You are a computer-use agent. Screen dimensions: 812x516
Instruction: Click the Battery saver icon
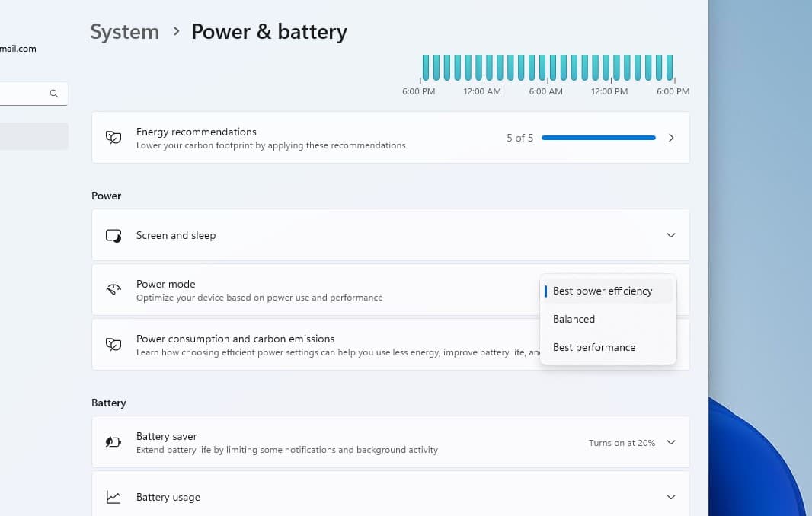[113, 442]
